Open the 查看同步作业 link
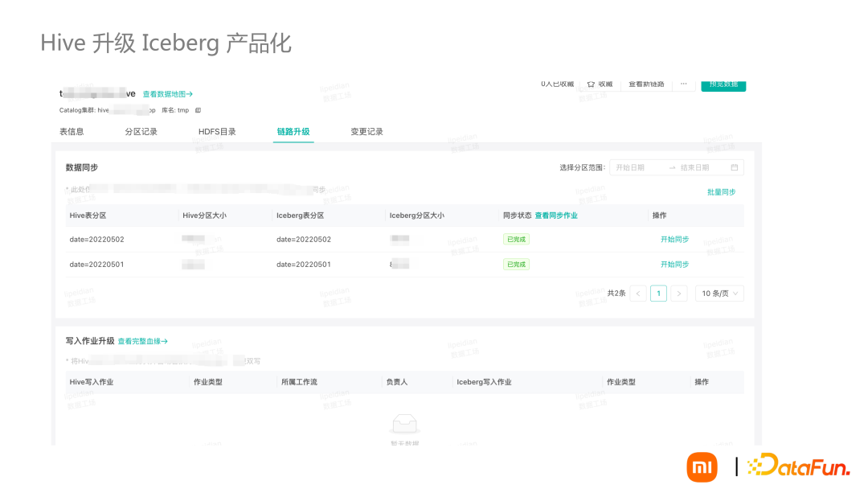 click(556, 216)
